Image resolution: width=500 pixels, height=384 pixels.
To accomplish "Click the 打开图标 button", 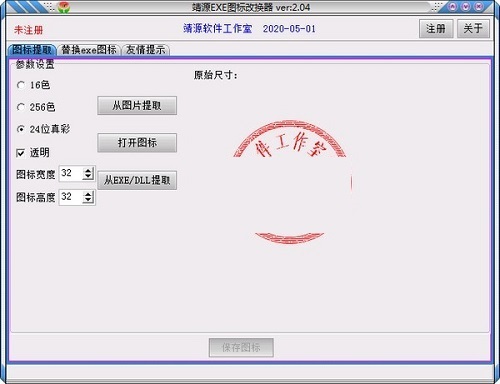I will coord(137,143).
